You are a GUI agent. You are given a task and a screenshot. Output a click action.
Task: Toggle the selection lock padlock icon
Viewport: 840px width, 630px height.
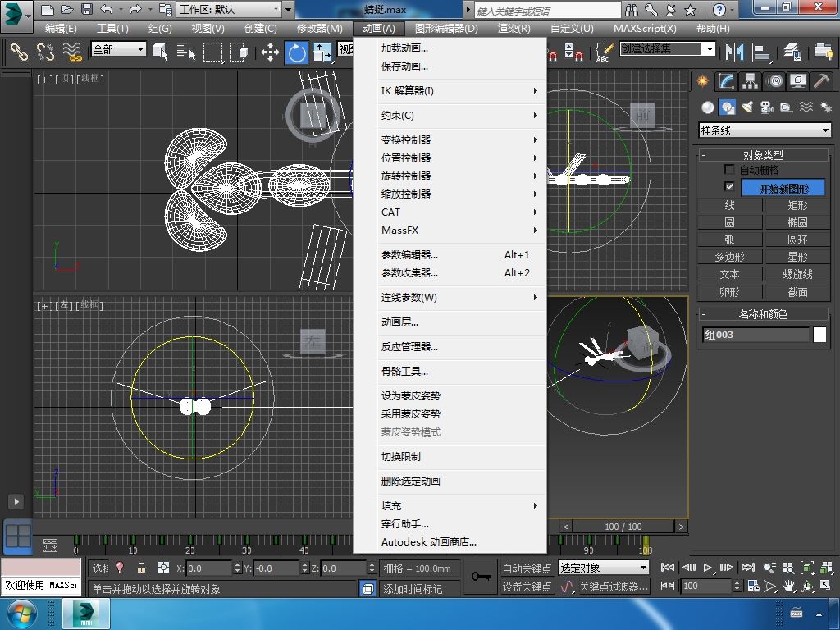point(141,568)
